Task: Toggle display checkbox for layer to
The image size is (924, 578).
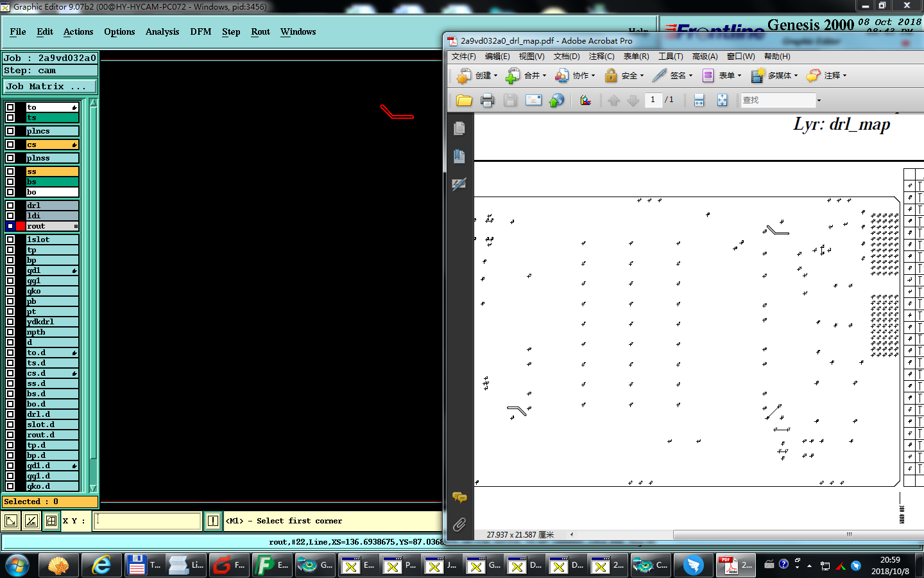Action: [10, 107]
